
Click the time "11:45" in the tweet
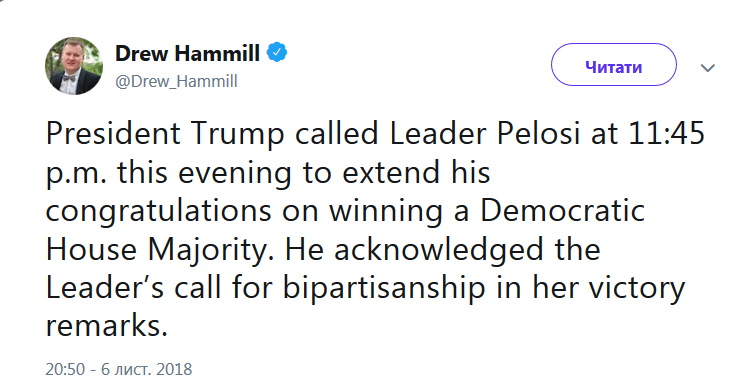[x=668, y=134]
